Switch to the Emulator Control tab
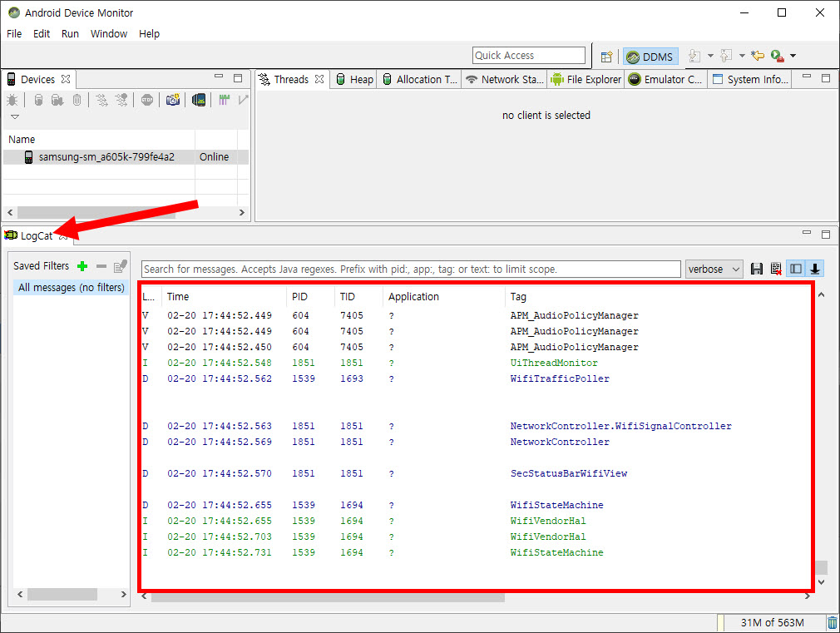 pyautogui.click(x=665, y=79)
